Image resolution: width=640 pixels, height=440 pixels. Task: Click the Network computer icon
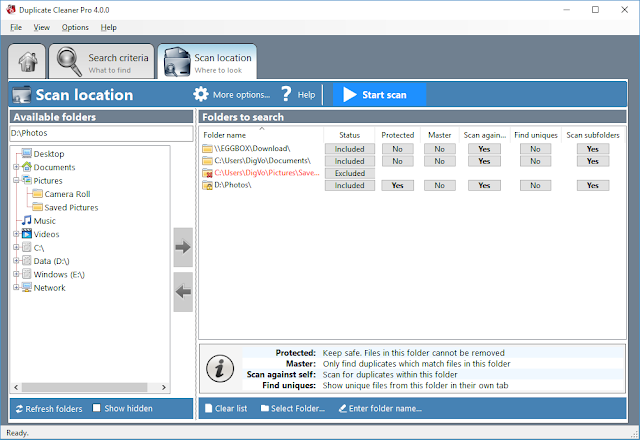pyautogui.click(x=27, y=287)
